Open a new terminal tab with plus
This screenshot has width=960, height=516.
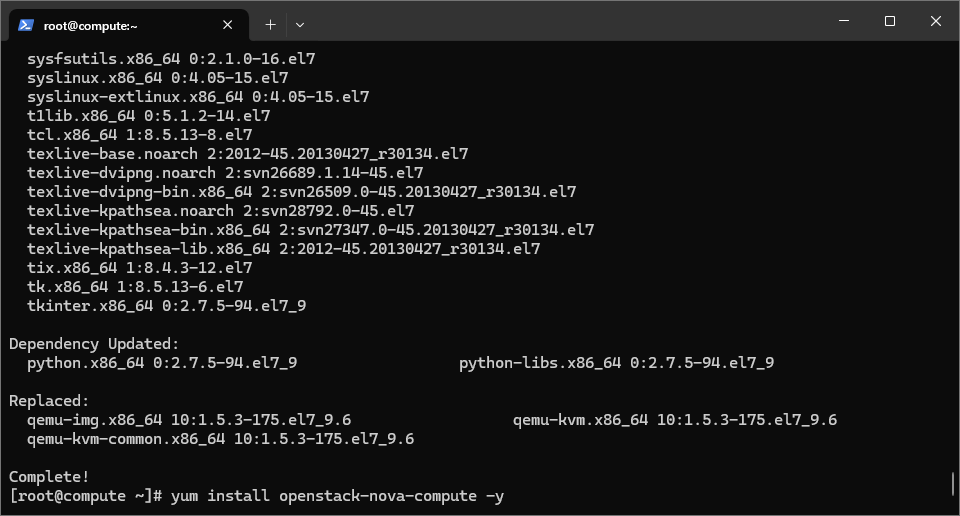pos(270,25)
